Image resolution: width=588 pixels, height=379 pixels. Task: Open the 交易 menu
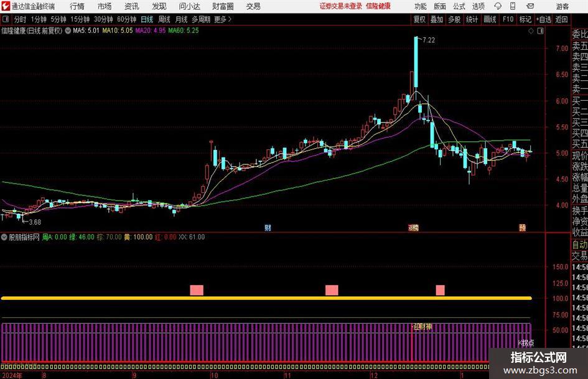[x=253, y=6]
